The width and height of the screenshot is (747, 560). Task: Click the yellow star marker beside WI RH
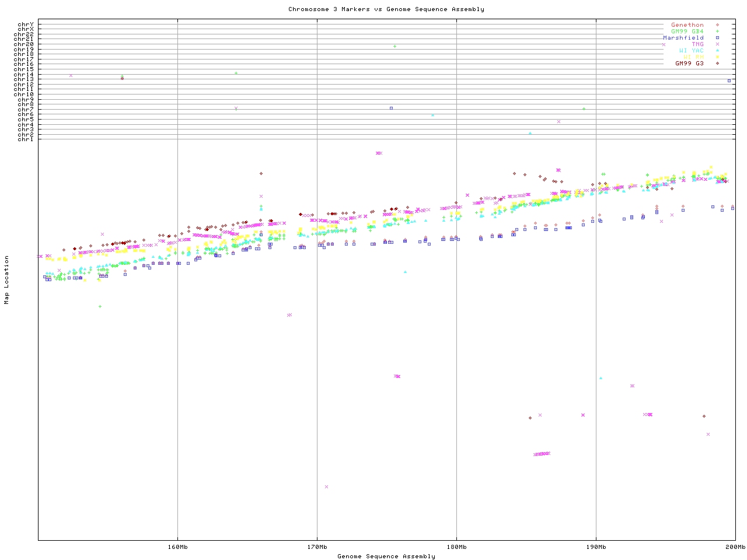717,57
